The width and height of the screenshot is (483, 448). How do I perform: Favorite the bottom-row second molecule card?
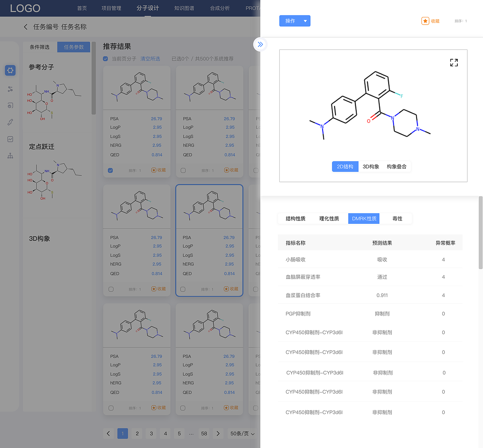point(231,408)
